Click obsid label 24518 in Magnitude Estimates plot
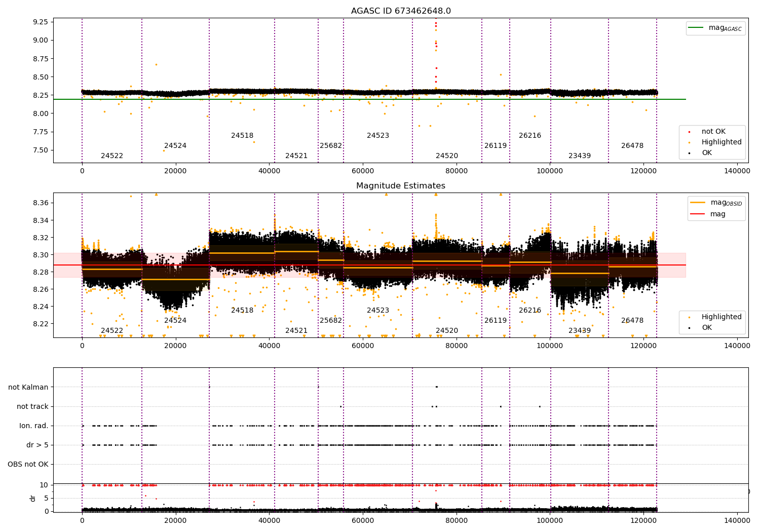 [x=242, y=311]
